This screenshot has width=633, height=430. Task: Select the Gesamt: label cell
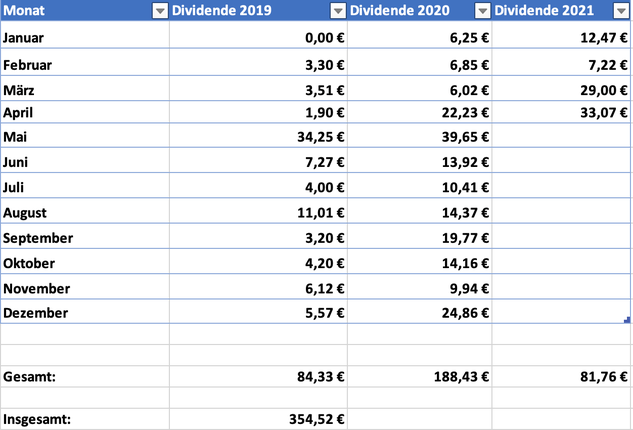[85, 376]
